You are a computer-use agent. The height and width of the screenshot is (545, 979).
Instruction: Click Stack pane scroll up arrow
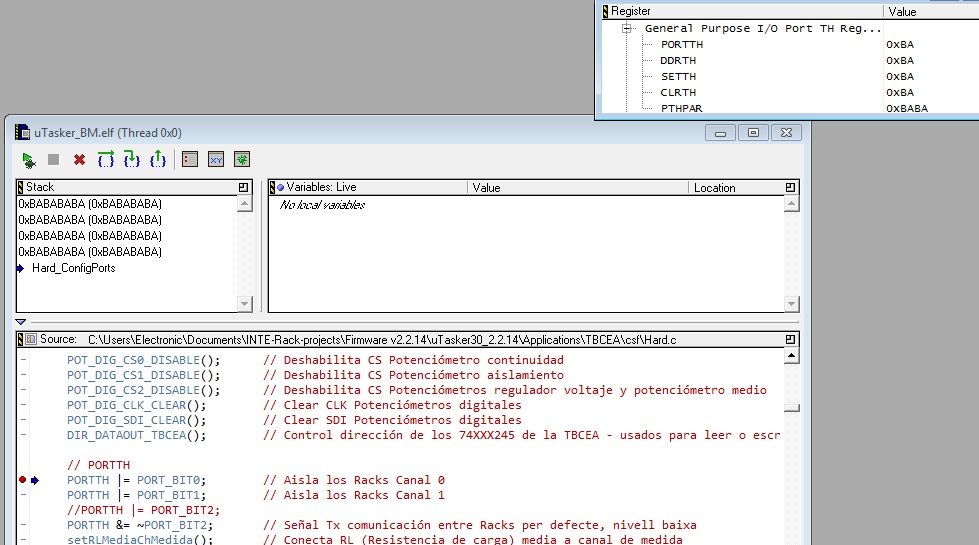[245, 204]
